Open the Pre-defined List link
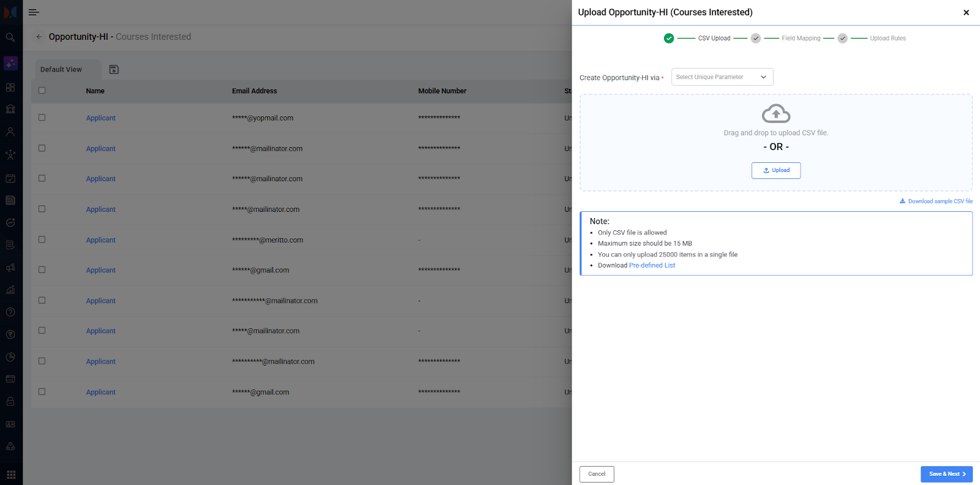This screenshot has height=485, width=980. pos(652,266)
